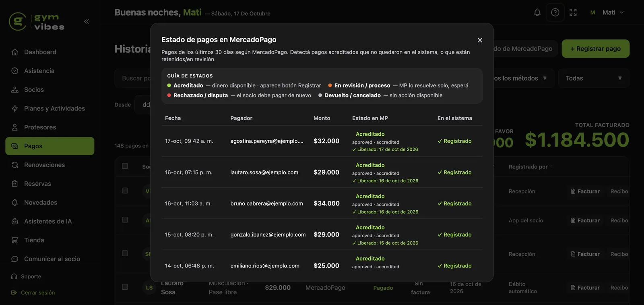Click the Cerrar sesión logout icon
The width and height of the screenshot is (644, 305).
[14, 293]
